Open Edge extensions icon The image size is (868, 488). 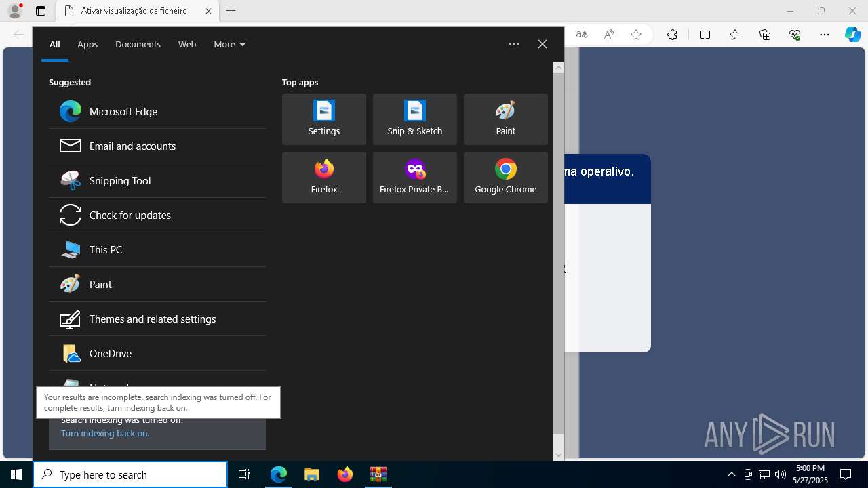672,35
